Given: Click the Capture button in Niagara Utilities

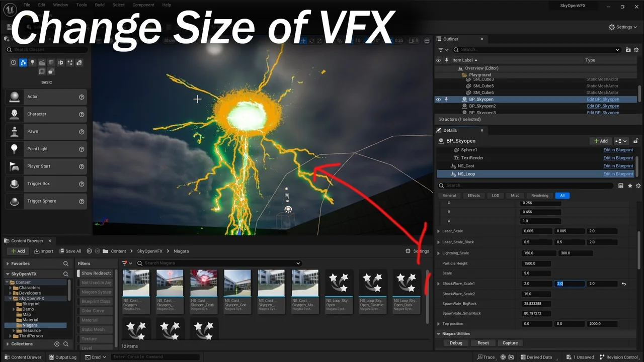Looking at the screenshot, I should point(510,343).
